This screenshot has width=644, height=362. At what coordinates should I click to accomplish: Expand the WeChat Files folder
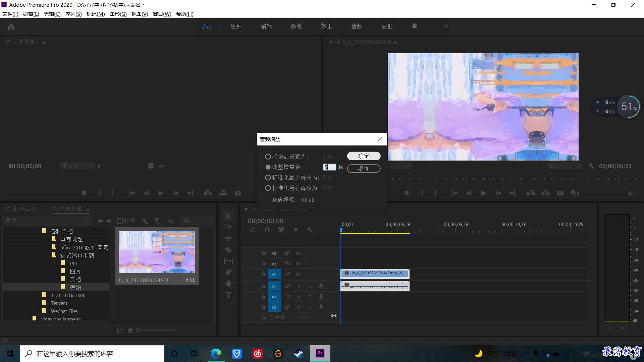[x=36, y=311]
